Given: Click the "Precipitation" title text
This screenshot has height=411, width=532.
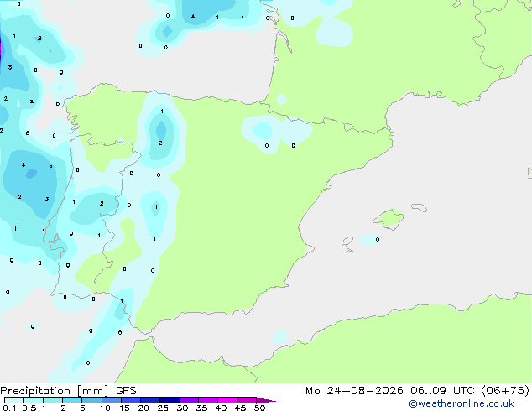Looking at the screenshot, I should [35, 391].
